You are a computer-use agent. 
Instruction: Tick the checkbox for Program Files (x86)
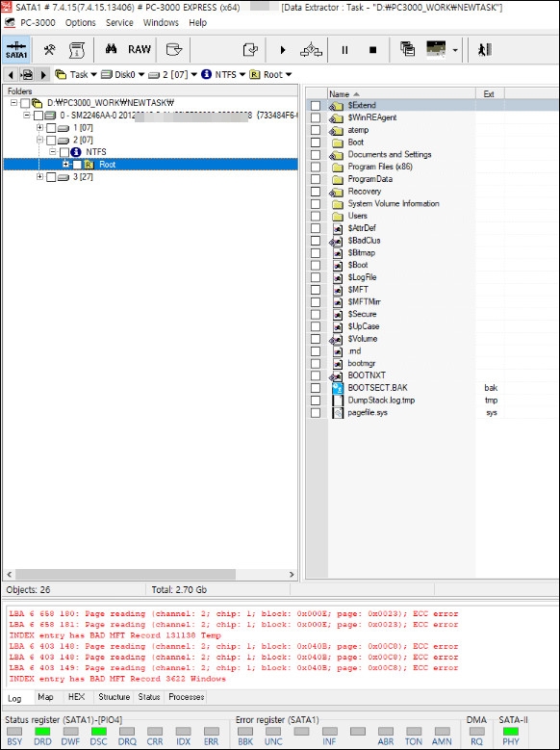click(x=316, y=167)
